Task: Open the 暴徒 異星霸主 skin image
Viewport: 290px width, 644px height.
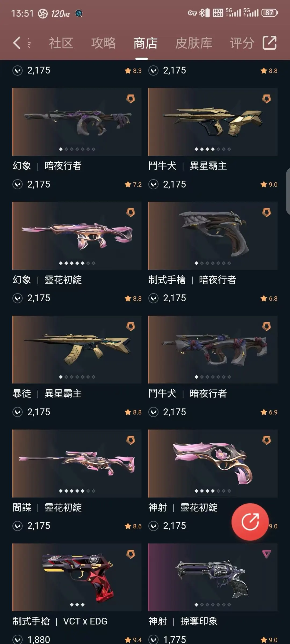Action: (77, 350)
